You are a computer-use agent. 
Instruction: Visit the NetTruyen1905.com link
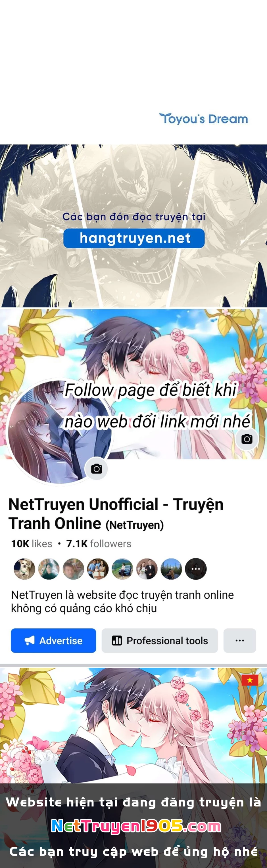tap(136, 826)
